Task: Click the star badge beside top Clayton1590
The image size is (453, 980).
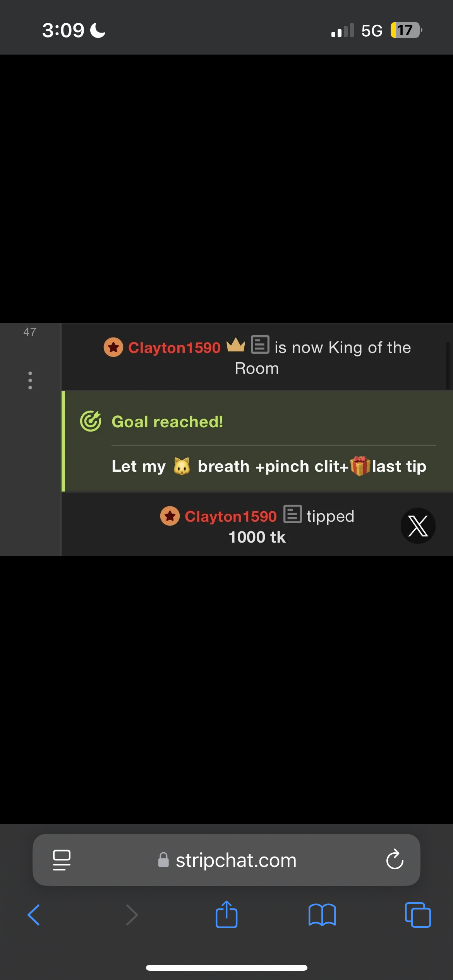Action: point(113,347)
